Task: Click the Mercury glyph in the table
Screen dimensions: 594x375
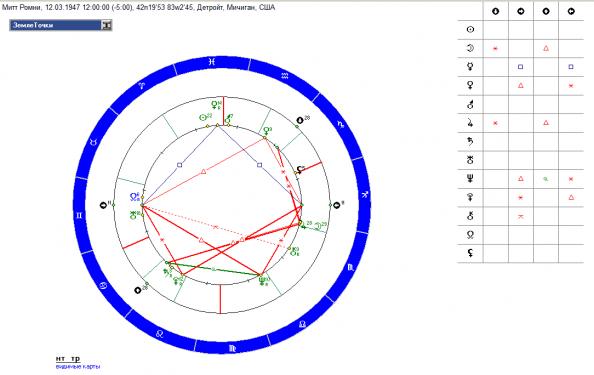Action: click(x=470, y=67)
